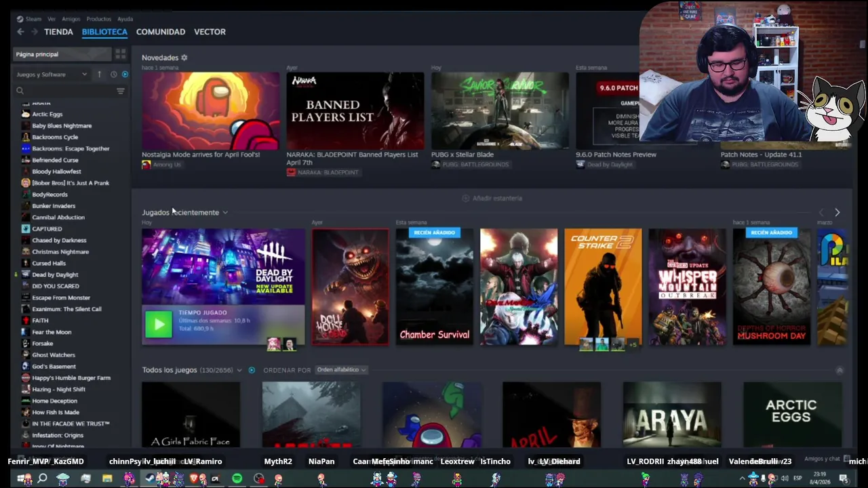The height and width of the screenshot is (488, 868).
Task: Open File Explorer from the taskbar
Action: point(107,479)
